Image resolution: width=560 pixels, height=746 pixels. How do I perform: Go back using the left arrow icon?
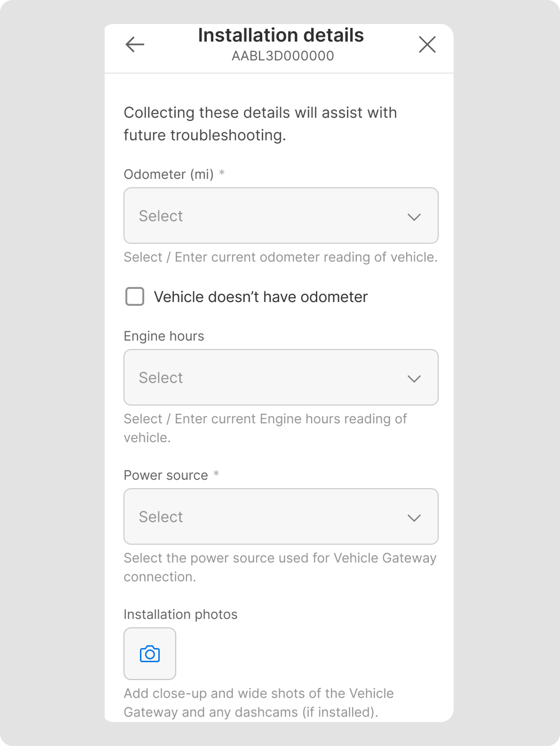[x=135, y=45]
